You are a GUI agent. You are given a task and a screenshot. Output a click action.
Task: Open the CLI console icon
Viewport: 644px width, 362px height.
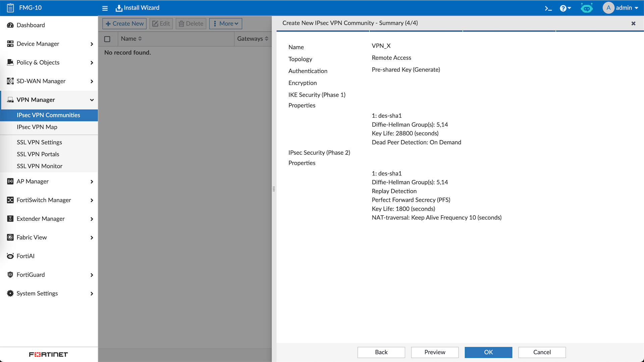tap(548, 8)
